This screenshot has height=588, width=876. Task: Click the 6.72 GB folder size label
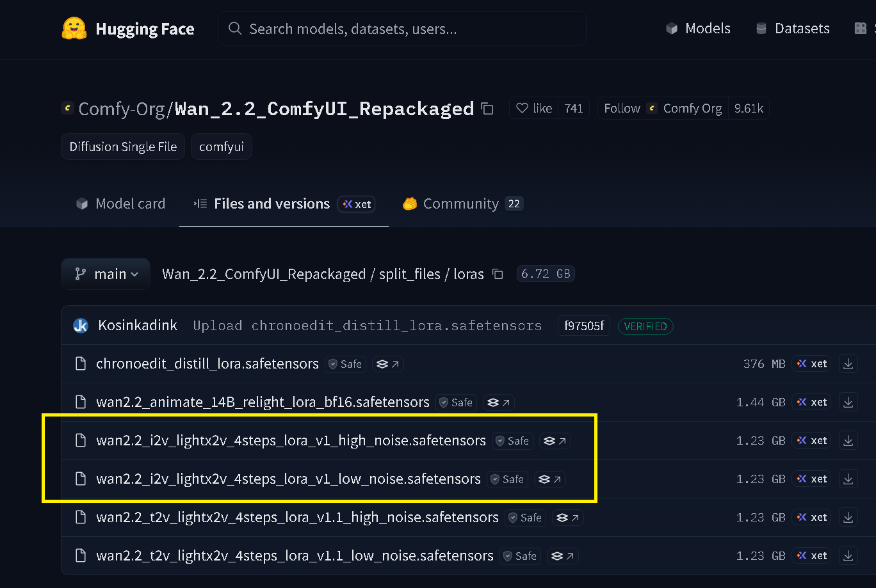click(546, 274)
